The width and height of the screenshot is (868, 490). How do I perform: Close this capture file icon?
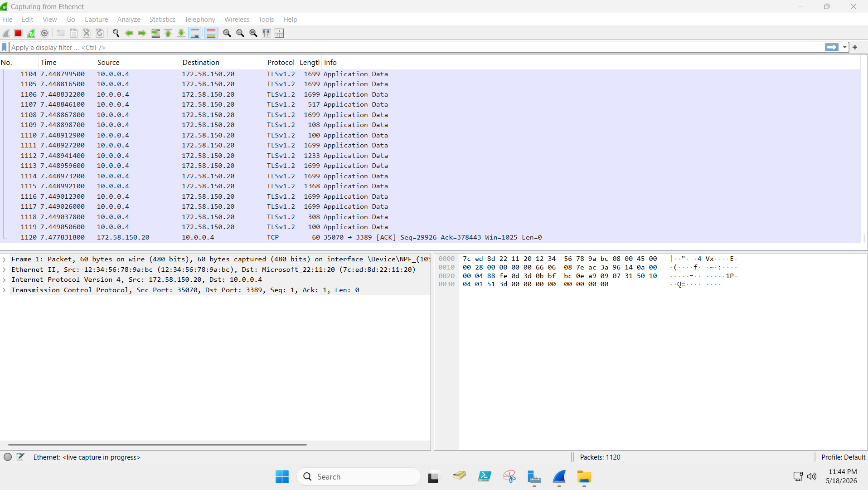[87, 33]
